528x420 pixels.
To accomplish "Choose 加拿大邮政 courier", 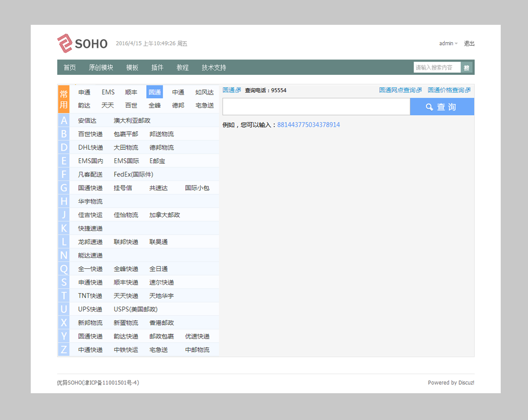I will [x=165, y=215].
